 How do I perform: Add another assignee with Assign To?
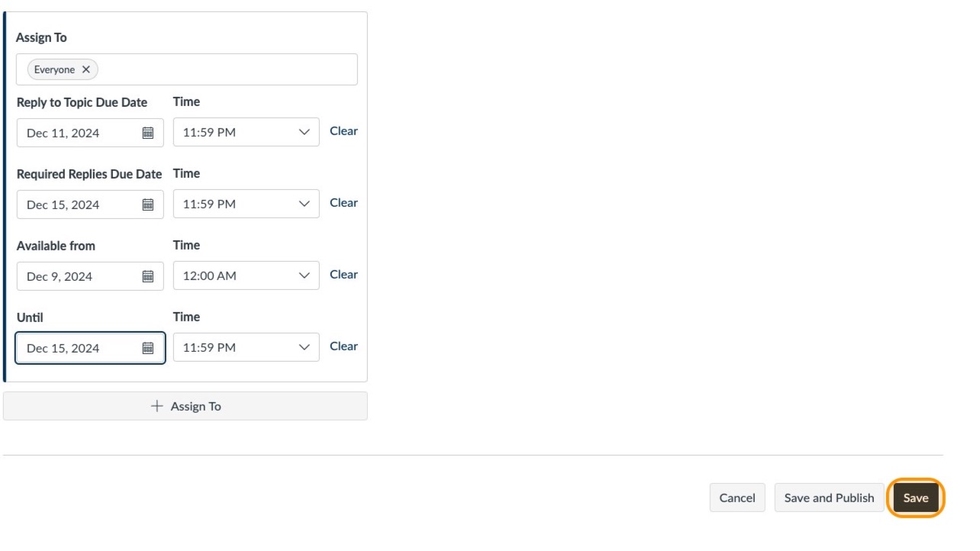pyautogui.click(x=185, y=405)
